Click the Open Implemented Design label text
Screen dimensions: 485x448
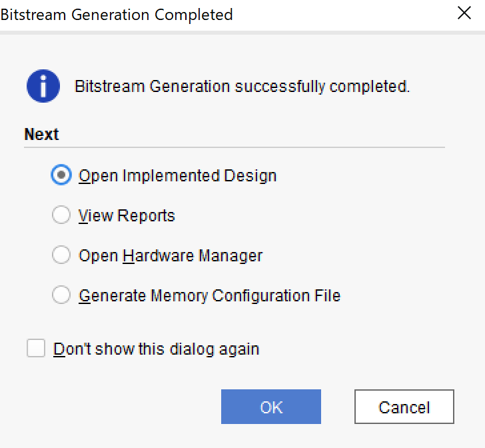(177, 176)
